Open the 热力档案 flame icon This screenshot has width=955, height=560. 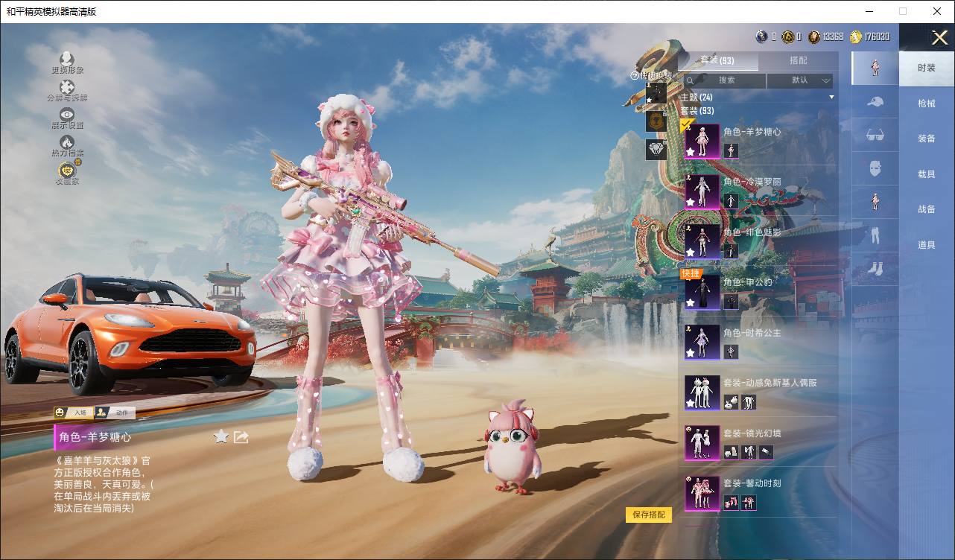(x=67, y=141)
